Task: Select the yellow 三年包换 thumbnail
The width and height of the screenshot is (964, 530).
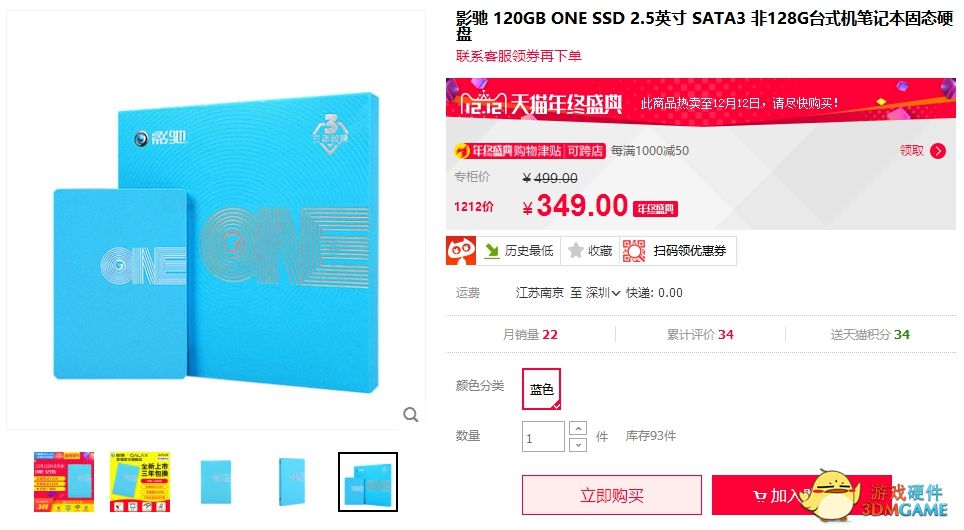Action: click(x=140, y=482)
